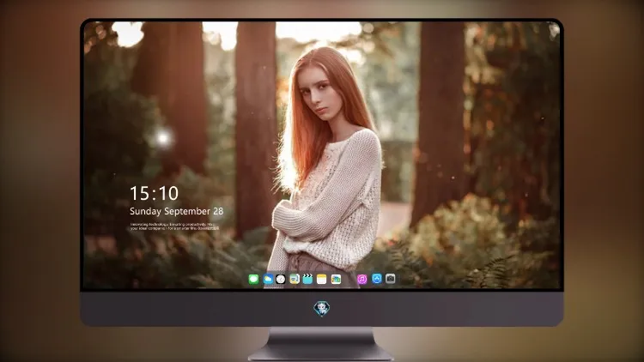Click the 15:10 clock widget
The height and width of the screenshot is (362, 644).
tap(154, 193)
